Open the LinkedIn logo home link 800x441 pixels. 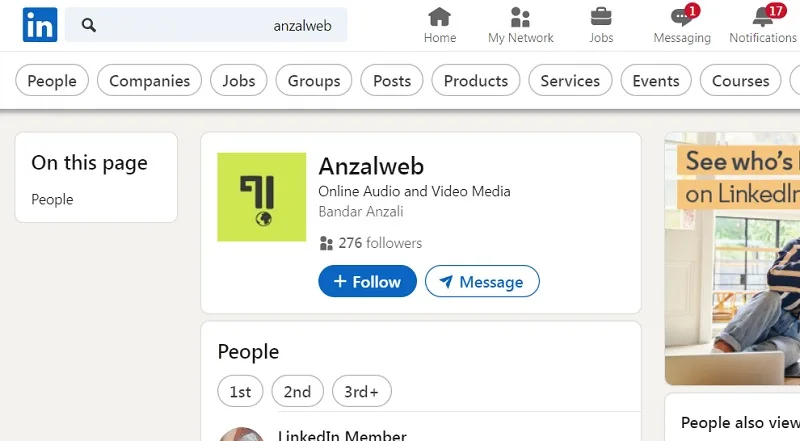(x=40, y=24)
